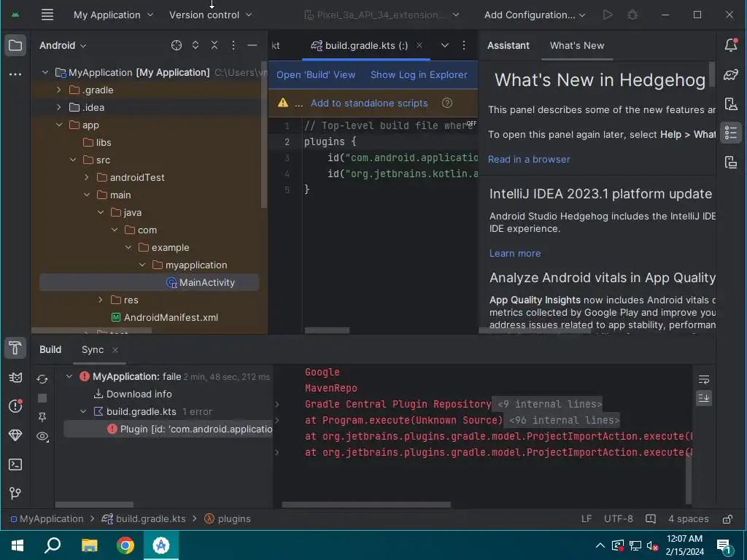This screenshot has height=560, width=747.
Task: Run the app with play icon
Action: tap(608, 15)
